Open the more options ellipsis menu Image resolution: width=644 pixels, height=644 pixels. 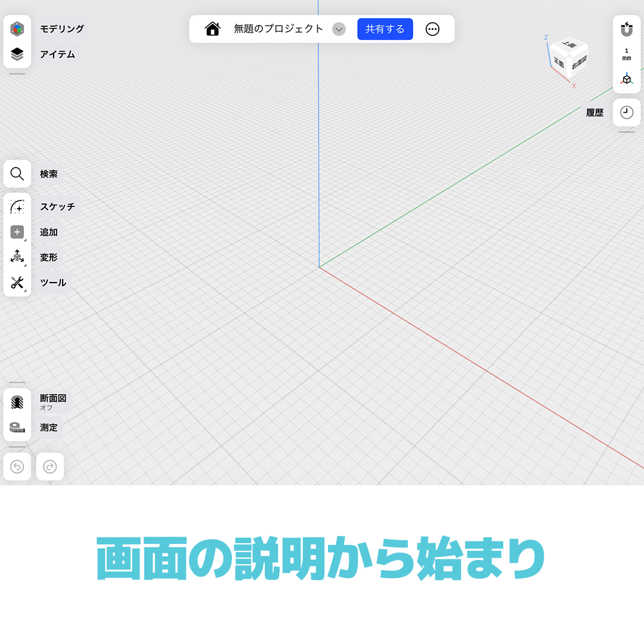432,29
